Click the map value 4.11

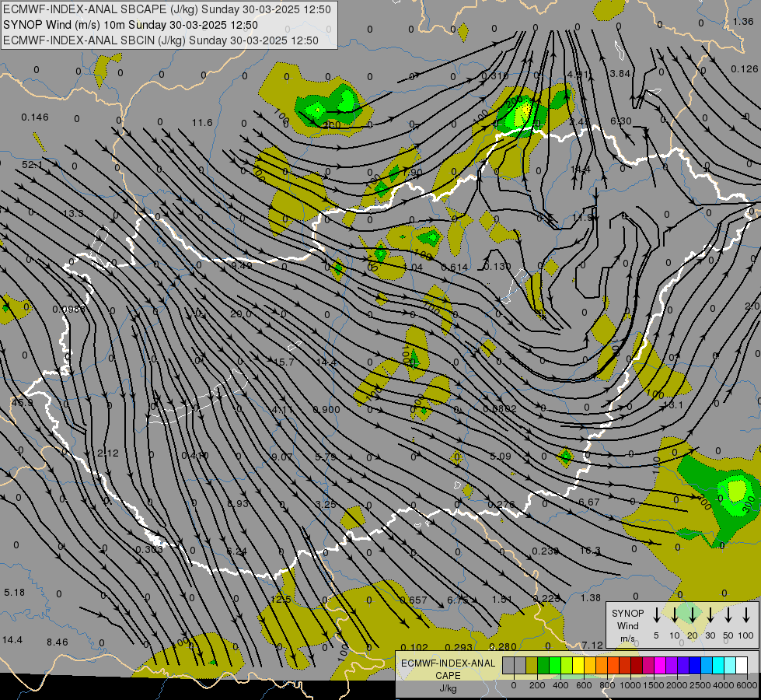pos(282,410)
